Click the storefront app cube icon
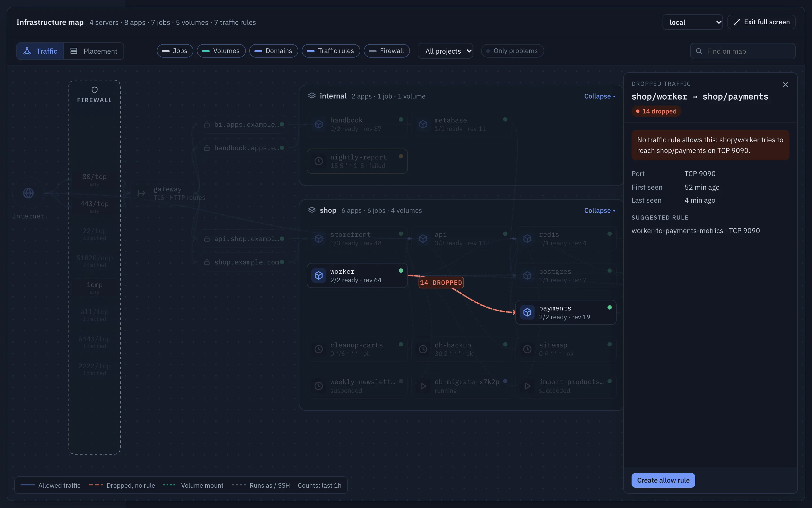The width and height of the screenshot is (812, 508). pos(318,238)
